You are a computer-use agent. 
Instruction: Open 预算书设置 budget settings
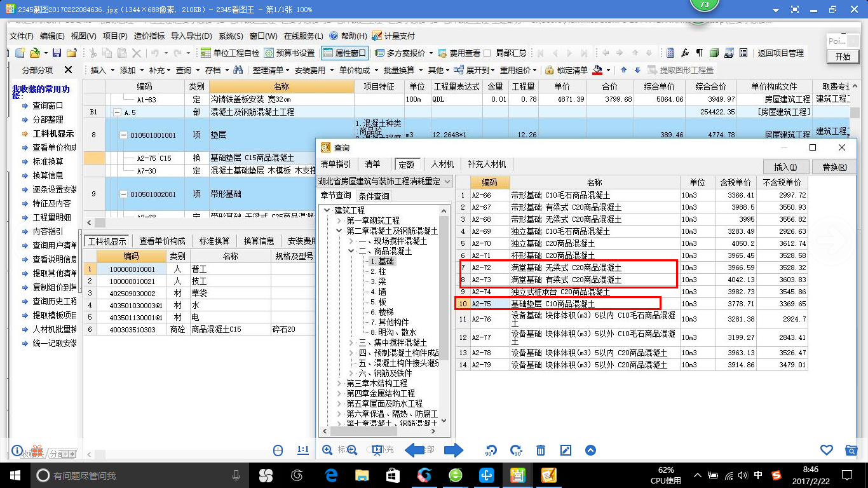tap(290, 53)
